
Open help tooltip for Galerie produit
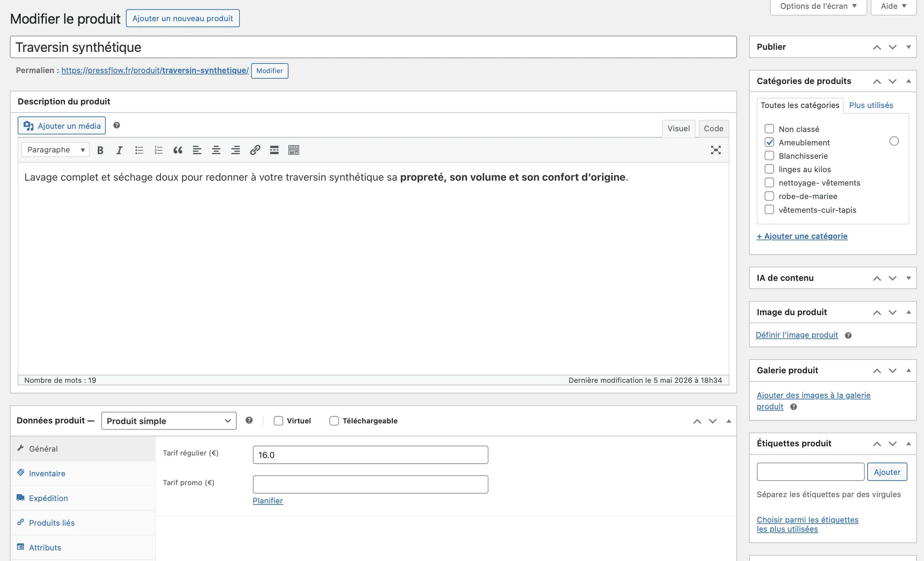click(794, 407)
